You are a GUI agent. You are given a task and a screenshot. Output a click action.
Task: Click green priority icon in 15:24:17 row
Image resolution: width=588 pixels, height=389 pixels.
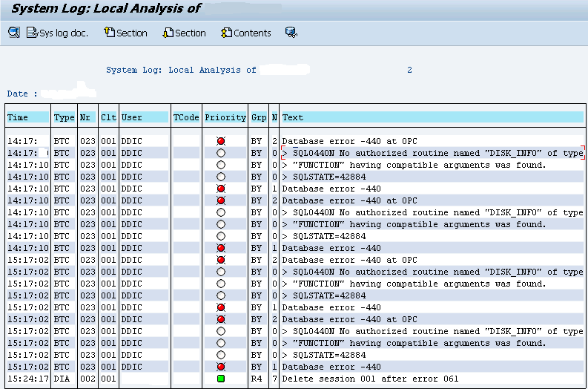tap(221, 379)
